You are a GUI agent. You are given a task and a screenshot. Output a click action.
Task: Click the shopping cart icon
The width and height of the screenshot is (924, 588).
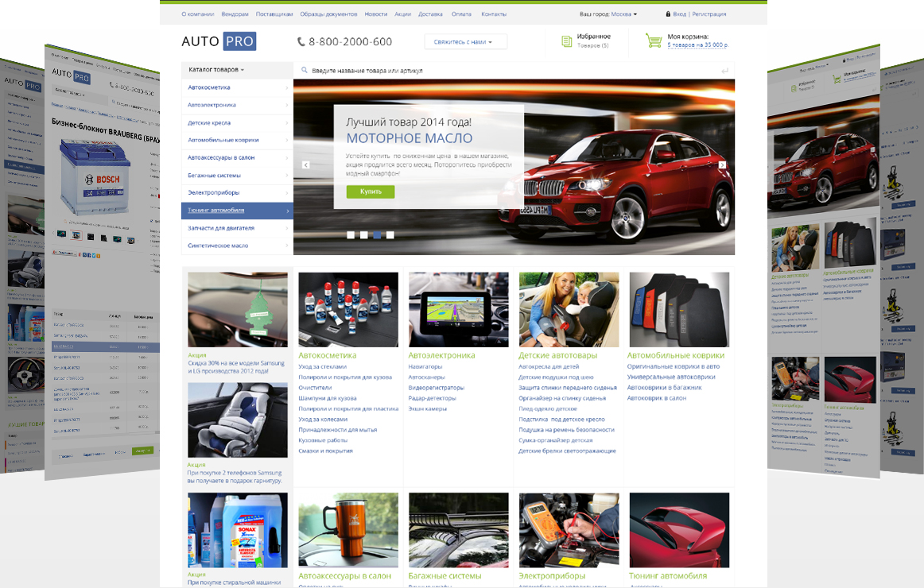tap(654, 41)
